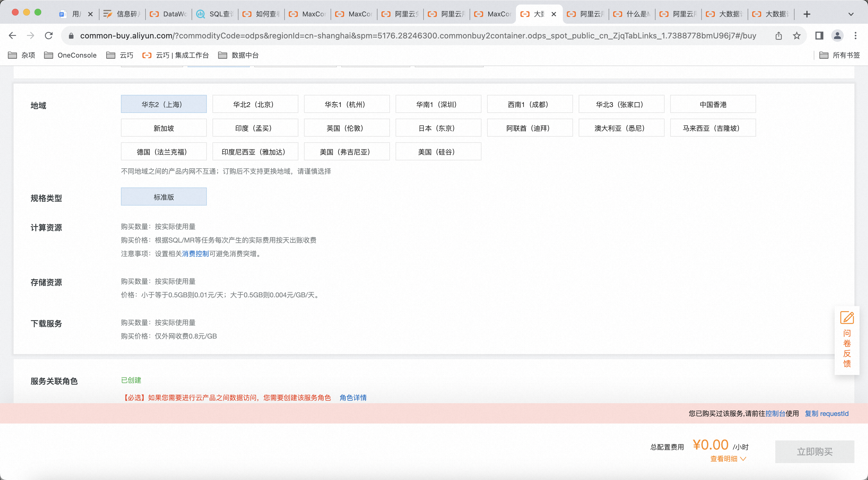Select the 标准版 specification type

coord(164,197)
